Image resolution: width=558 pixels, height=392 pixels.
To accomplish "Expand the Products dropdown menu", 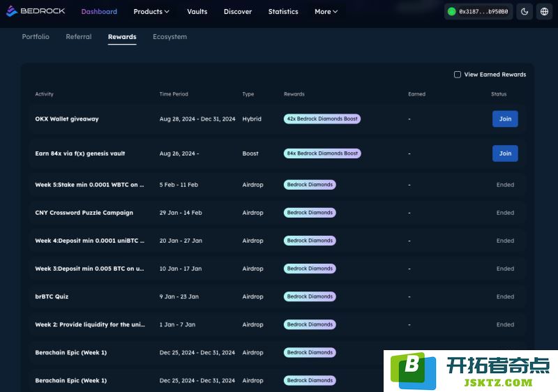I will [151, 11].
